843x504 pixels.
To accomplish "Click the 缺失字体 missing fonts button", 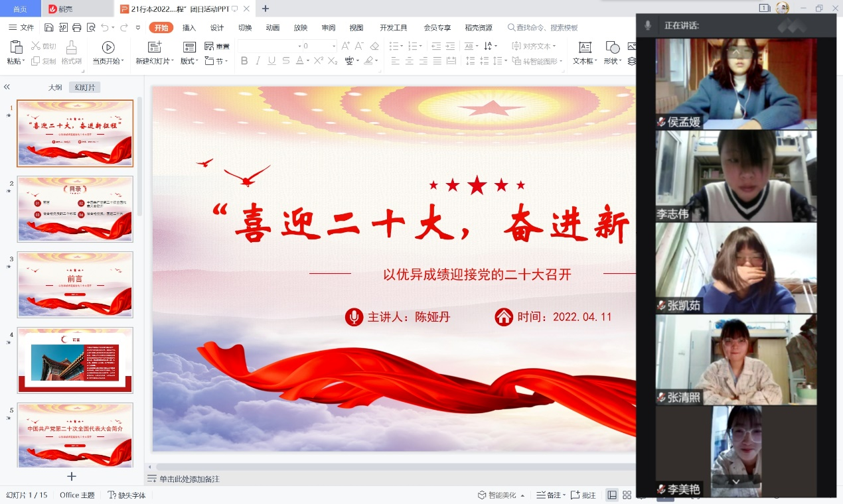I will (127, 495).
